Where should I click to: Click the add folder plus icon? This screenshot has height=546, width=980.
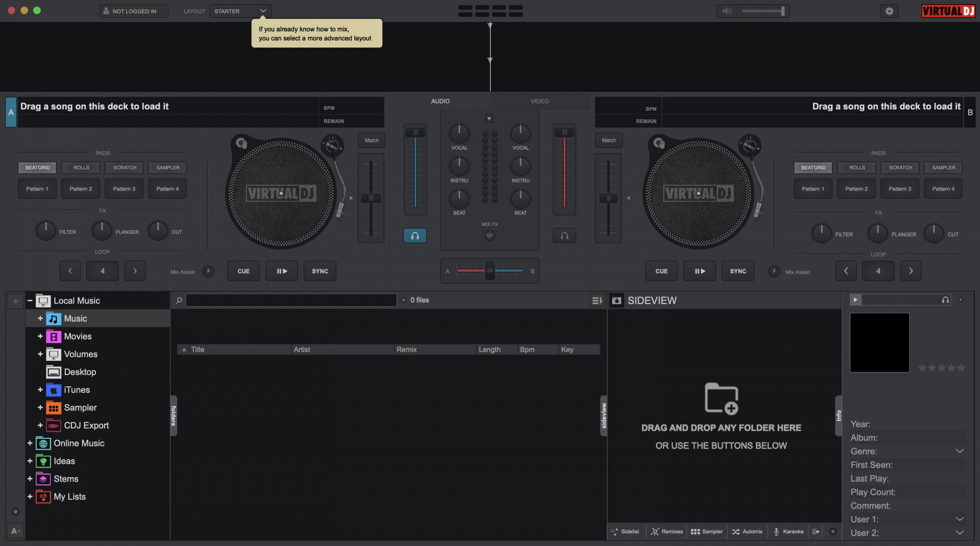(x=15, y=301)
